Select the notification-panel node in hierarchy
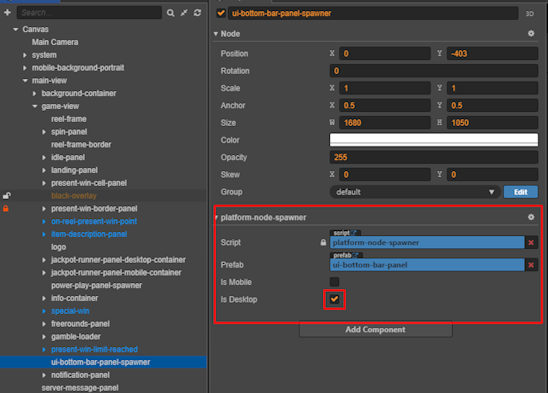 tap(80, 375)
